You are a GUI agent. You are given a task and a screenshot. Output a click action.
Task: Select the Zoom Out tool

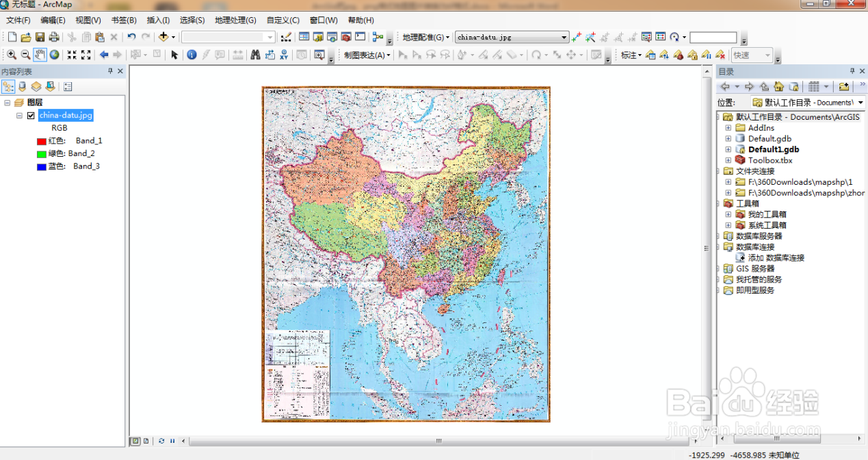pos(25,55)
